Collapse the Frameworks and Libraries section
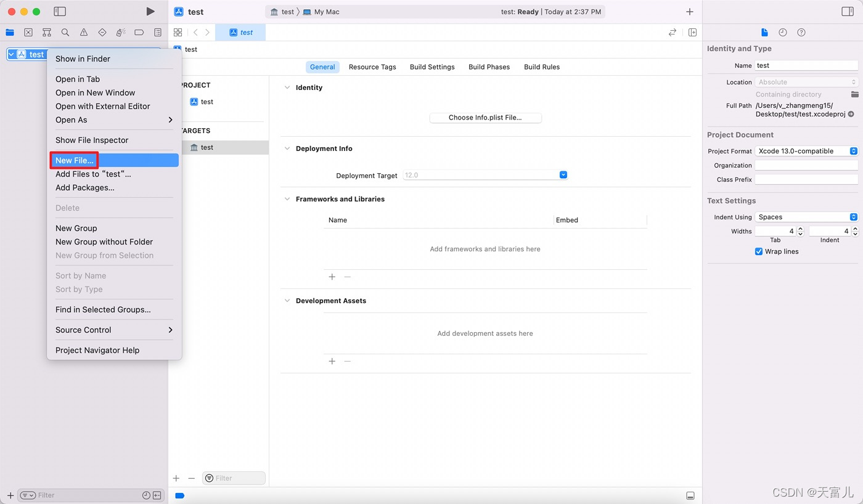The height and width of the screenshot is (504, 863). (x=287, y=199)
